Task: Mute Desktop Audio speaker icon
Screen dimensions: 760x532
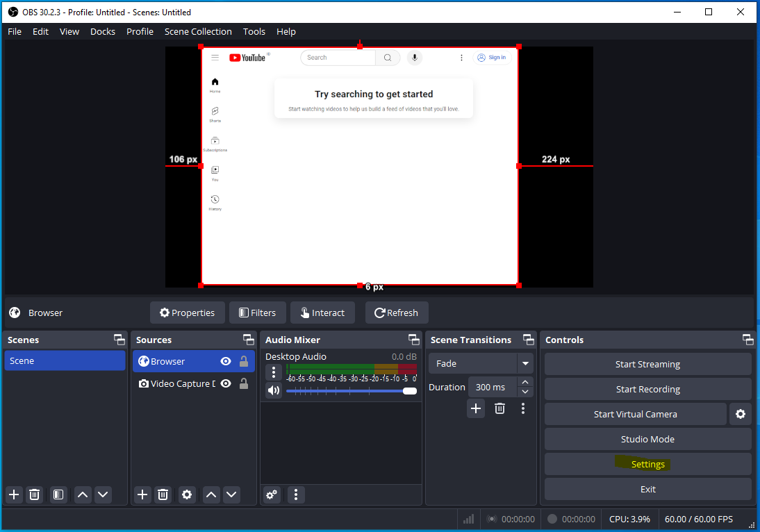Action: tap(274, 390)
